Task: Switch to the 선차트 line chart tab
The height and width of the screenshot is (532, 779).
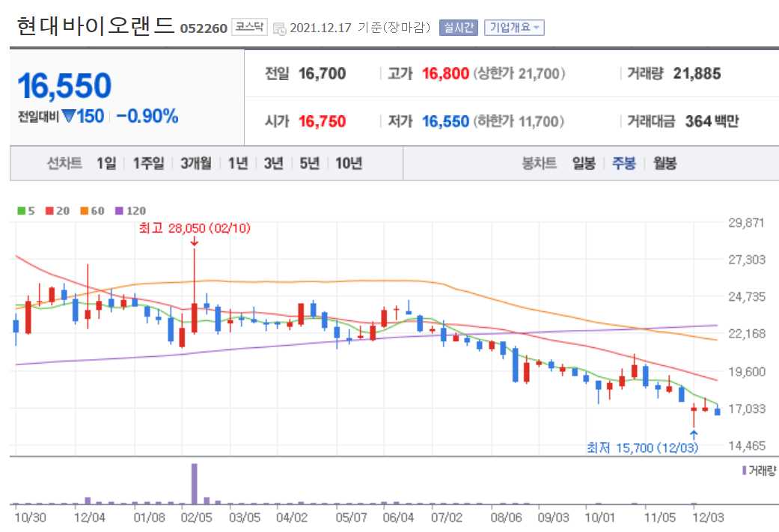Action: (64, 162)
